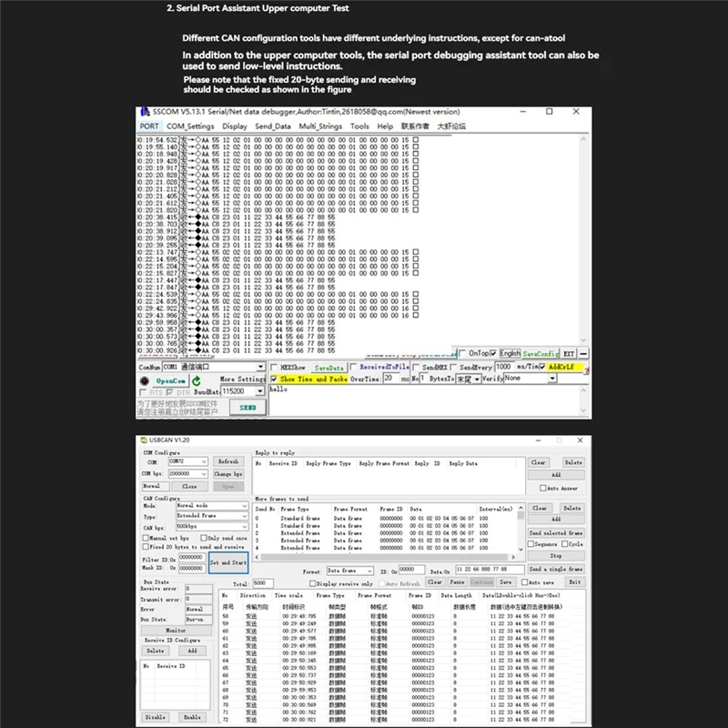Click the Monitor button in USBCAN

coord(176,631)
